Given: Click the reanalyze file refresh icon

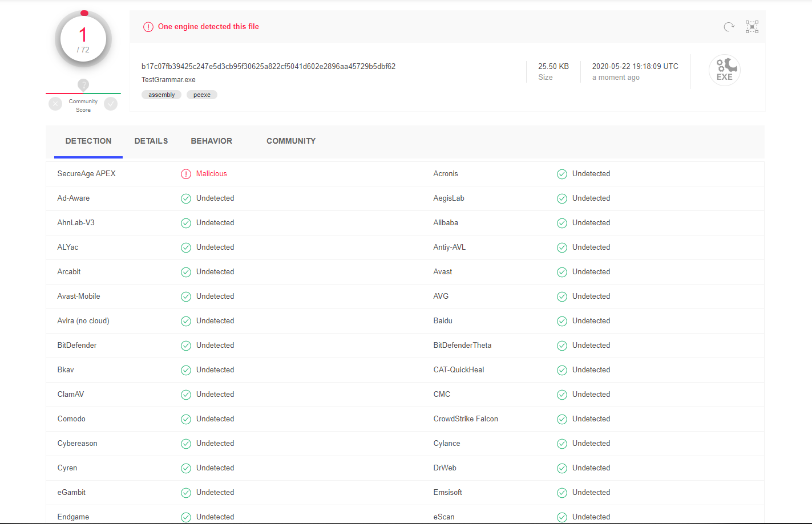Looking at the screenshot, I should coord(729,27).
